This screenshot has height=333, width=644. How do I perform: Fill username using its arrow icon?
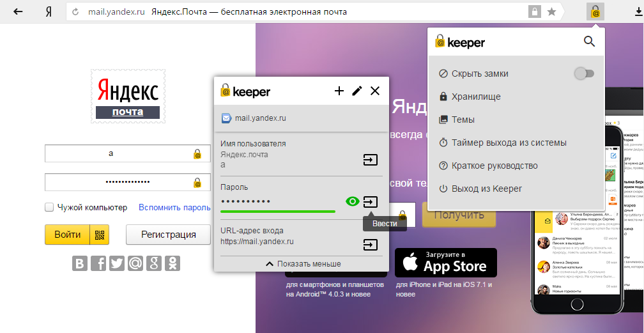click(371, 160)
